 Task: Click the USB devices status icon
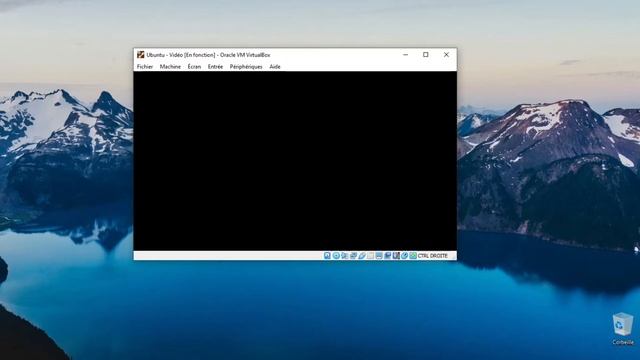(362, 256)
